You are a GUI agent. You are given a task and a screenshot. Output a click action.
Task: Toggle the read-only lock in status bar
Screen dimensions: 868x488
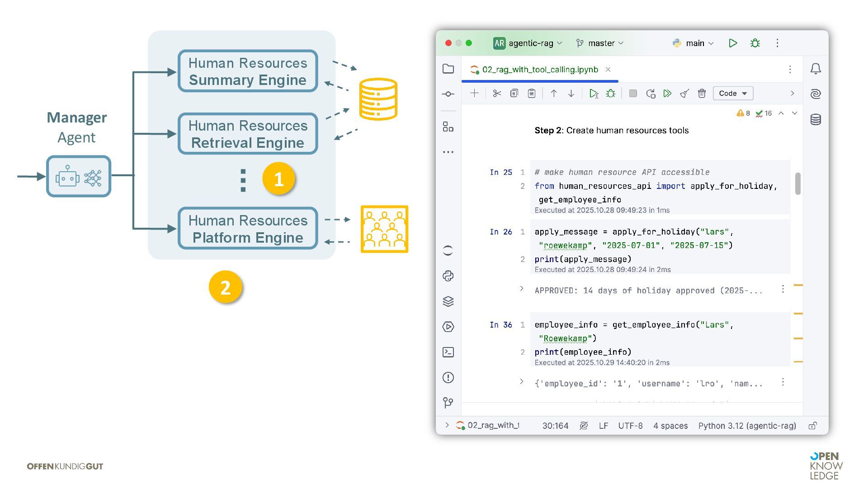pyautogui.click(x=812, y=426)
